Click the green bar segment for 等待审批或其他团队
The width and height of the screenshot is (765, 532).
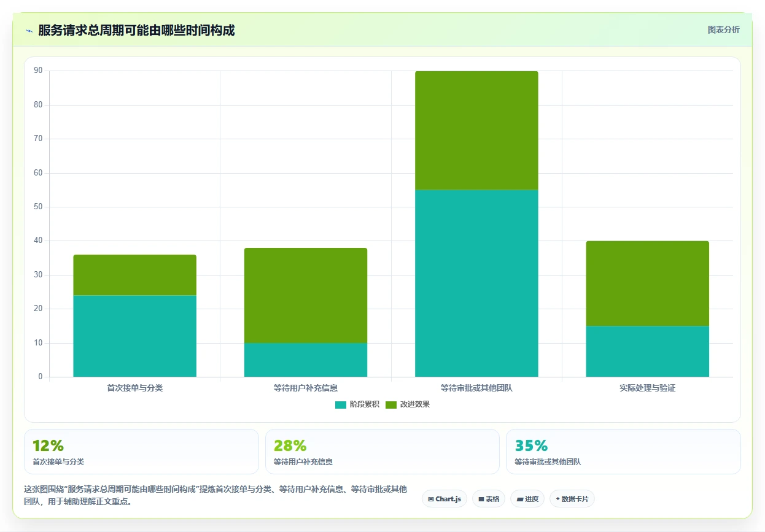point(476,130)
